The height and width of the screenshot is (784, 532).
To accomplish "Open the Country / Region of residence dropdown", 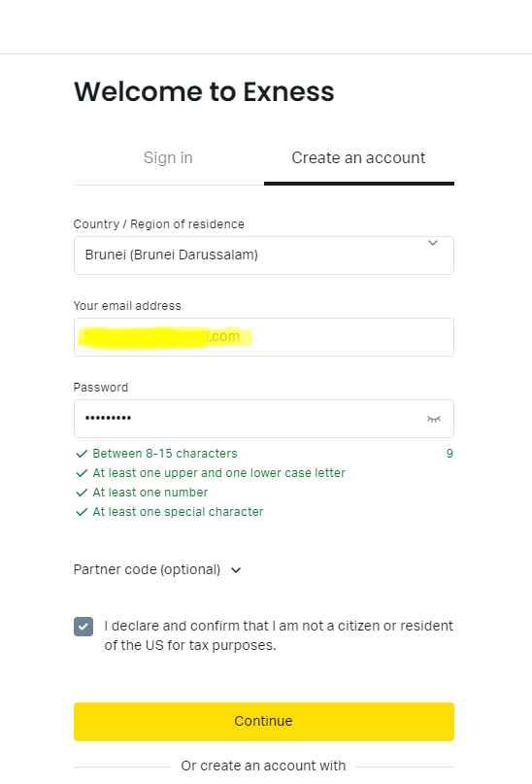I will click(x=264, y=256).
